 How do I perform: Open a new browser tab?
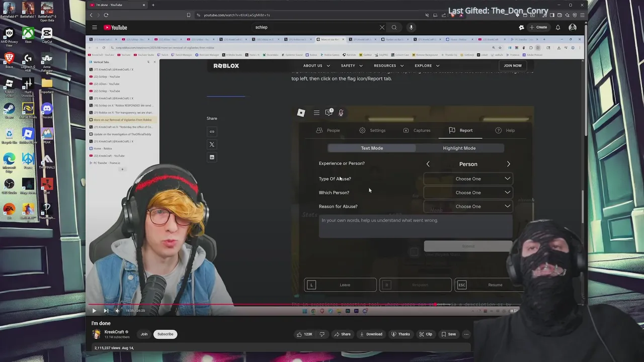click(153, 5)
